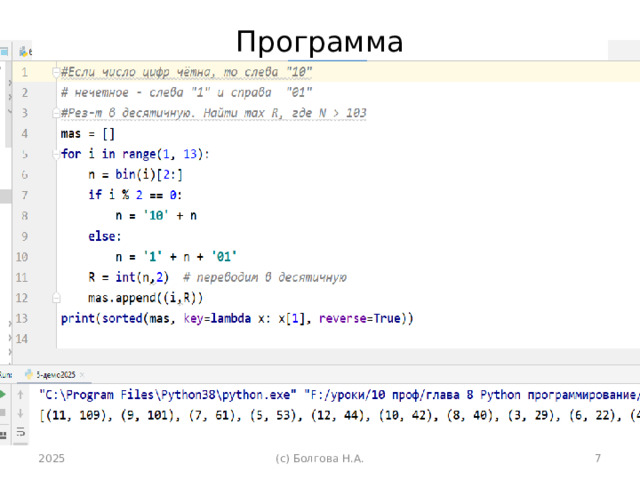Click line number 2 in the gutter

(x=24, y=93)
